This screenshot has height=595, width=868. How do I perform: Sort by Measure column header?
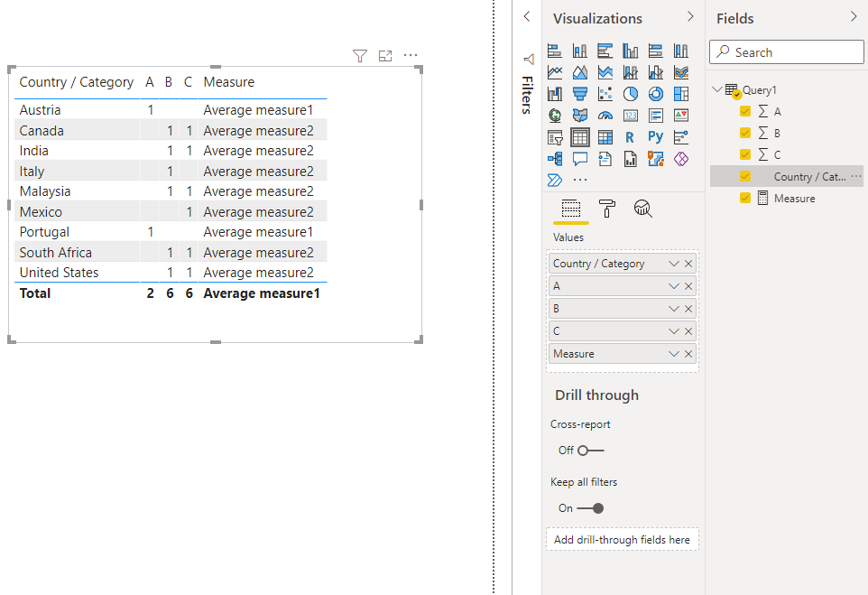(228, 82)
